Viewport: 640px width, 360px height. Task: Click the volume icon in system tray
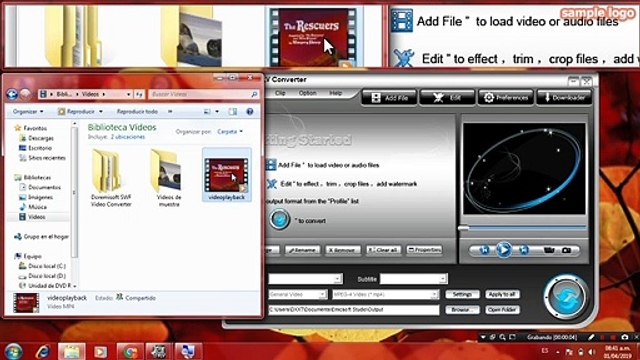(x=592, y=352)
